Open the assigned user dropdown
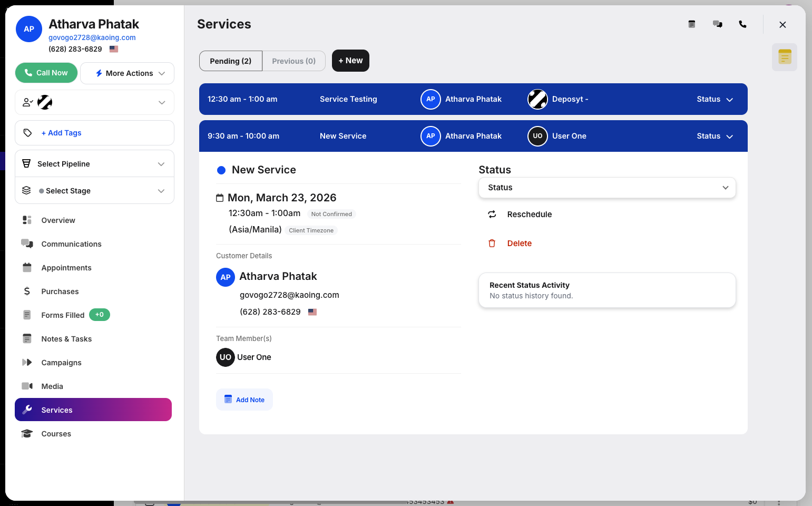This screenshot has height=506, width=812. pyautogui.click(x=94, y=102)
